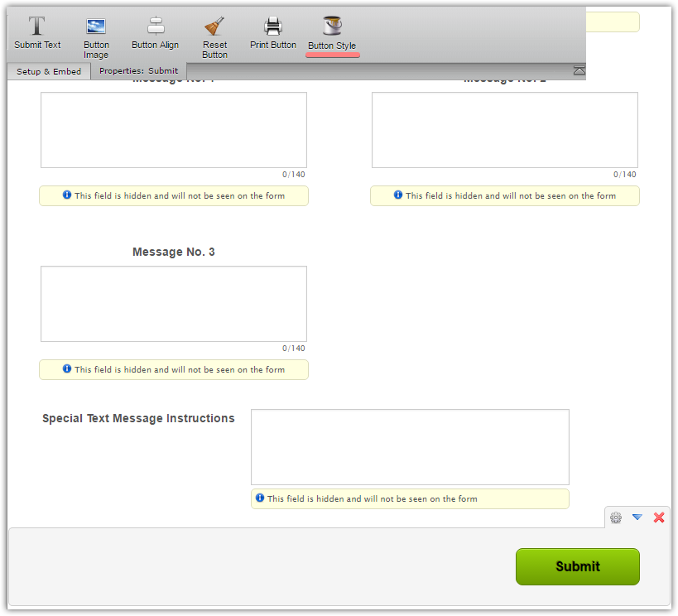Viewport: 678px width, 616px height.
Task: Click the Reset Button broom icon
Action: point(214,26)
